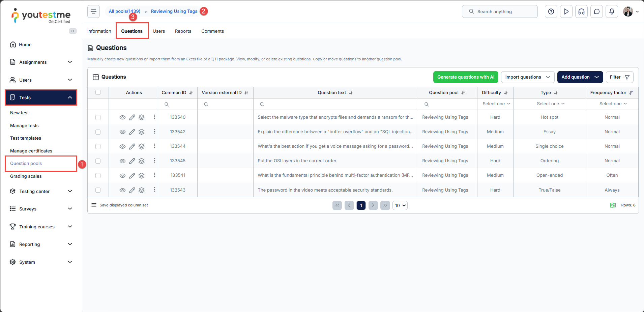Switch to the Reports tab
This screenshot has height=312, width=644.
click(x=183, y=31)
